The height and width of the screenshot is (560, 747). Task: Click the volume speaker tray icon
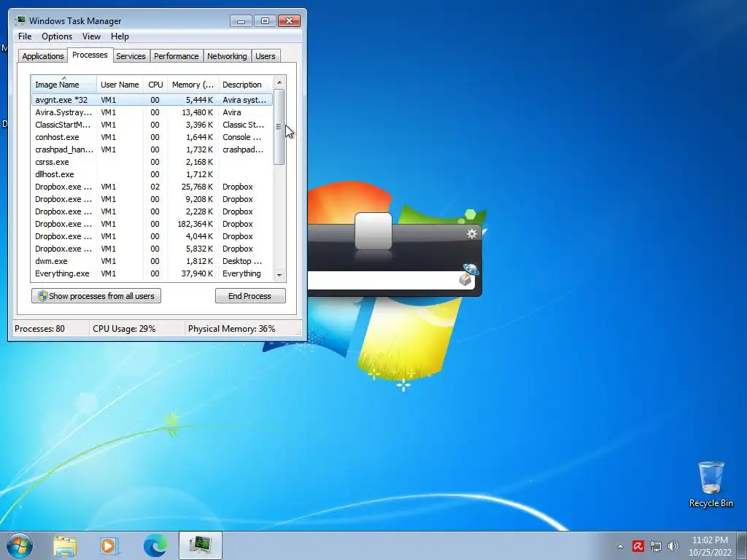[x=673, y=546]
